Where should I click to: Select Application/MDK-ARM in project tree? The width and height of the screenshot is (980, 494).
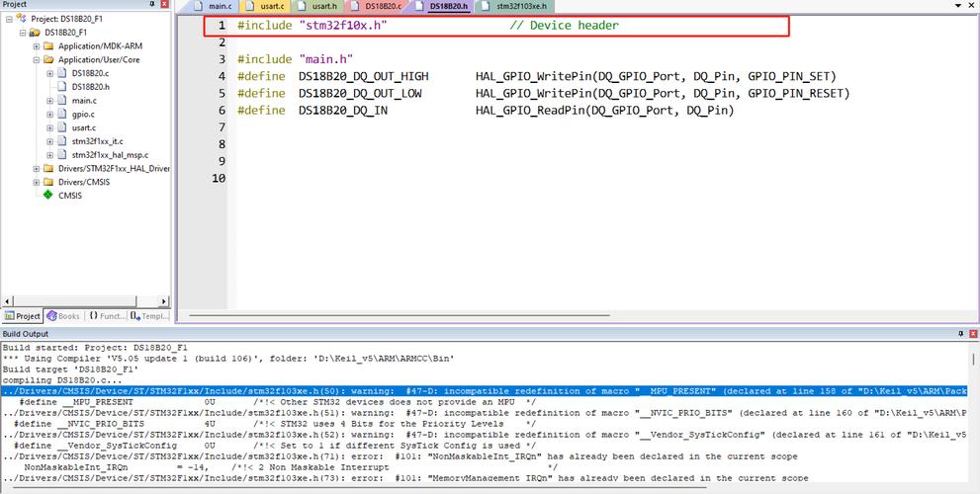point(100,46)
